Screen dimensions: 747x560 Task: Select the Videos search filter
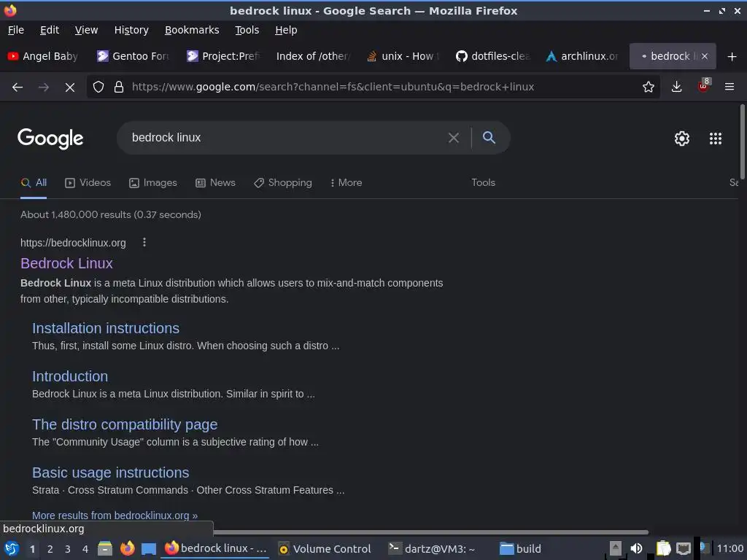point(88,183)
